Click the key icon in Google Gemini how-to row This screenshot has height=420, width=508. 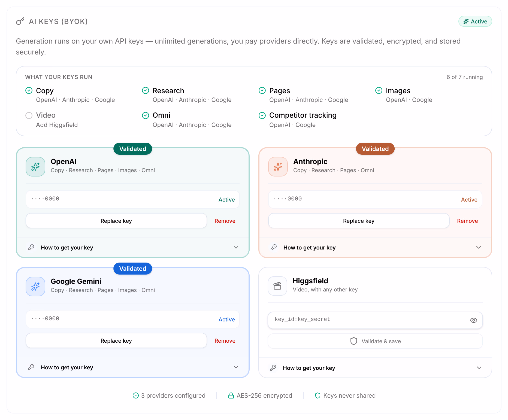coord(31,367)
